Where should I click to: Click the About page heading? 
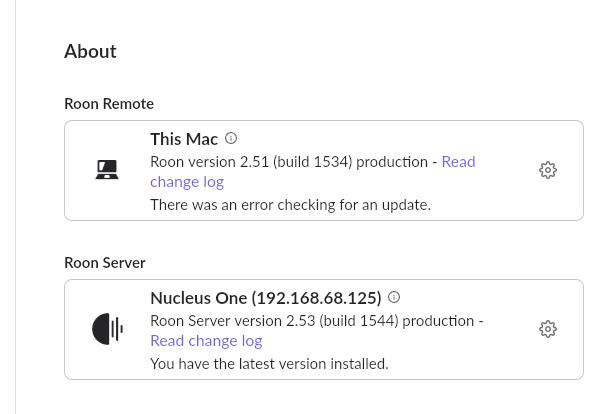[90, 51]
